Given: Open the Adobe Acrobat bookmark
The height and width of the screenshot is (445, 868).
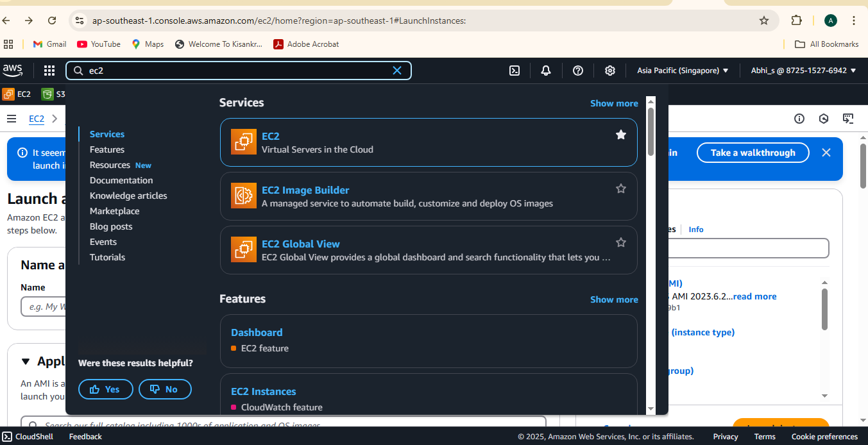Looking at the screenshot, I should tap(306, 44).
